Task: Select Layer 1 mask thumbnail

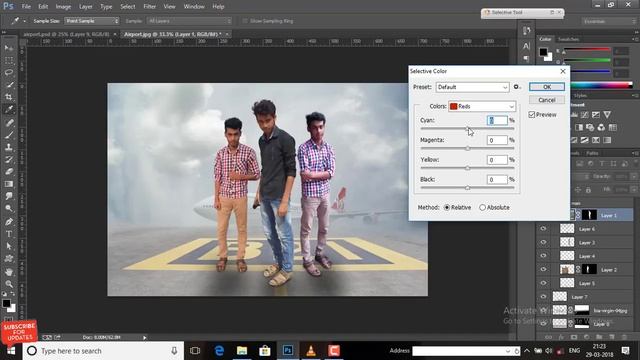Action: (x=589, y=215)
